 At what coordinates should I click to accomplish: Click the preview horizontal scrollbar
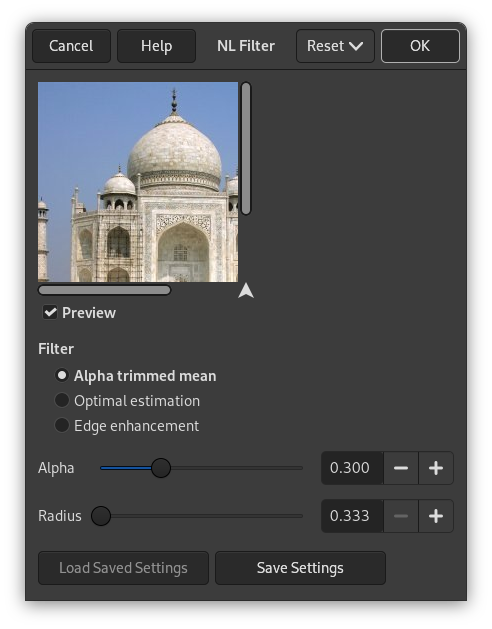104,290
